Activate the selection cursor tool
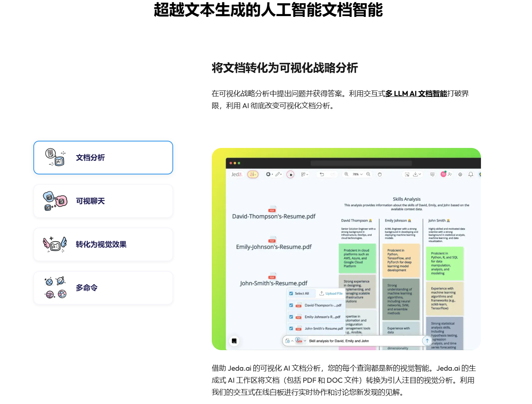The height and width of the screenshot is (404, 532). point(291,174)
